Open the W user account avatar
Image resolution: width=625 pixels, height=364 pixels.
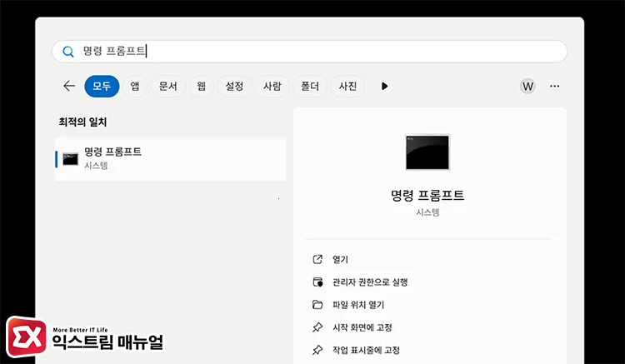pyautogui.click(x=527, y=86)
